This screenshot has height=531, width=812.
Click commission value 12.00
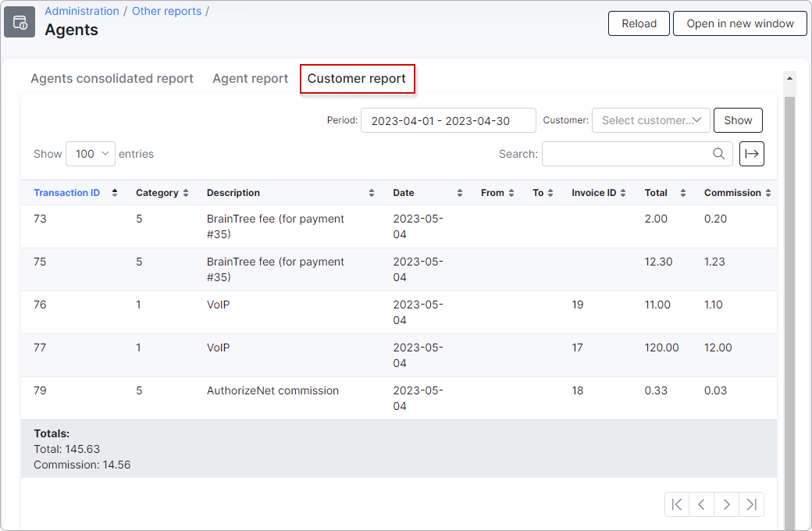point(718,347)
